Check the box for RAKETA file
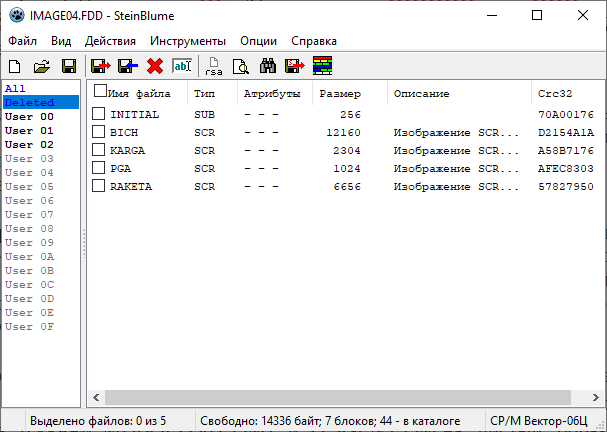The height and width of the screenshot is (432, 607). pyautogui.click(x=98, y=185)
